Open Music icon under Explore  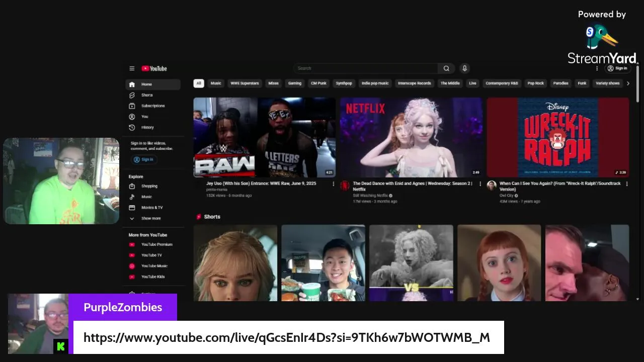pyautogui.click(x=132, y=197)
